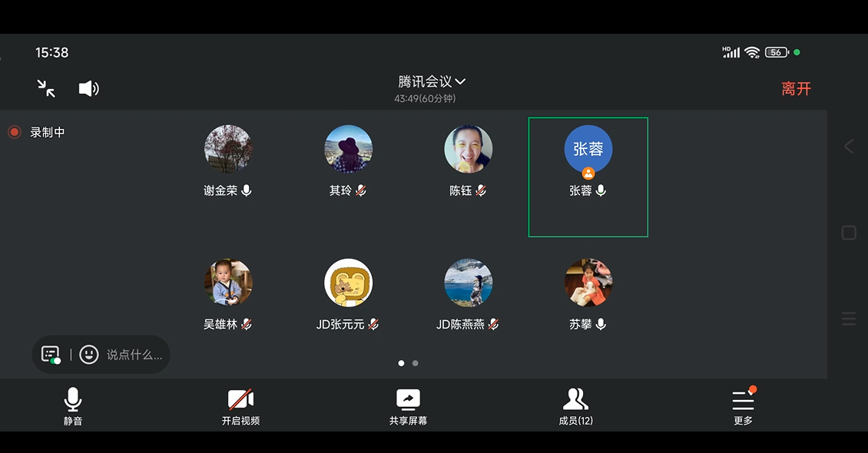
Task: Select the first page indicator dot
Action: (401, 363)
